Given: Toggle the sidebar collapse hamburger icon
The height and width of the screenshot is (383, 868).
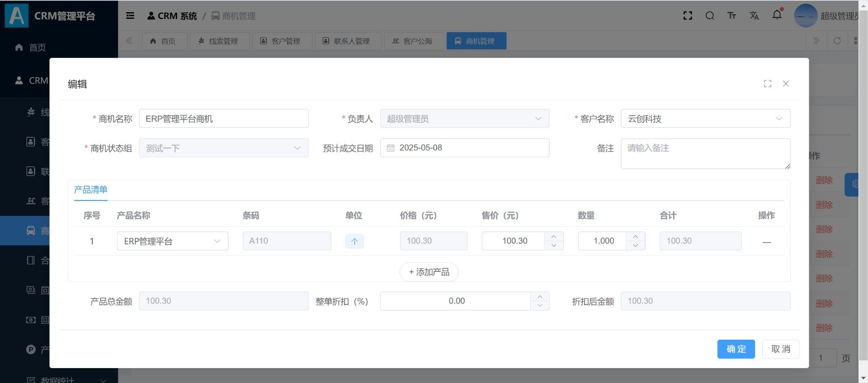Looking at the screenshot, I should coord(130,16).
